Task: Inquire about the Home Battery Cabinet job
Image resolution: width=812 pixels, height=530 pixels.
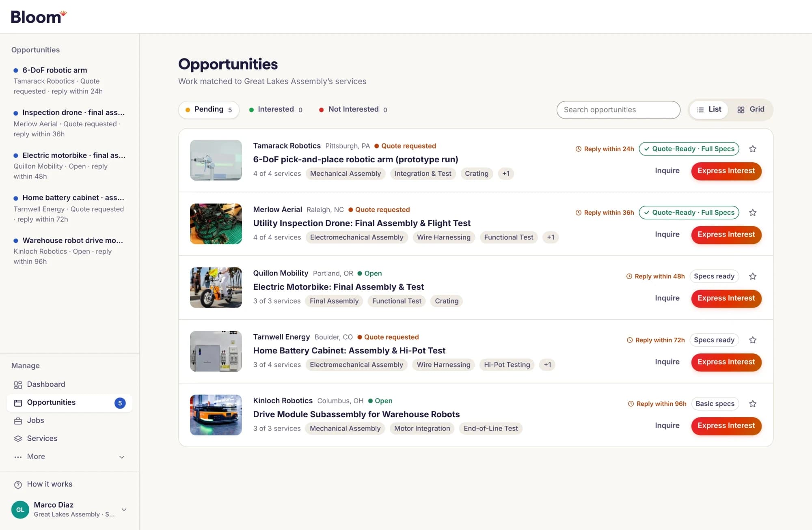Action: 667,362
